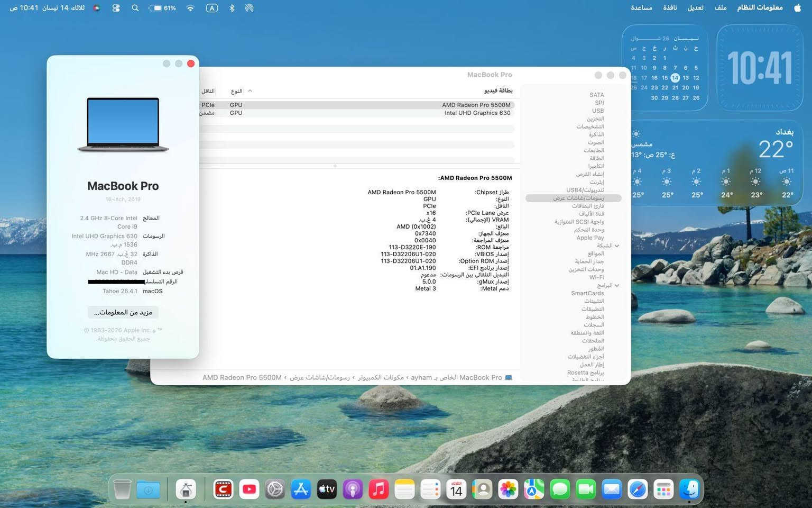Open Maps from the Dock
Image resolution: width=812 pixels, height=508 pixels.
[x=534, y=489]
